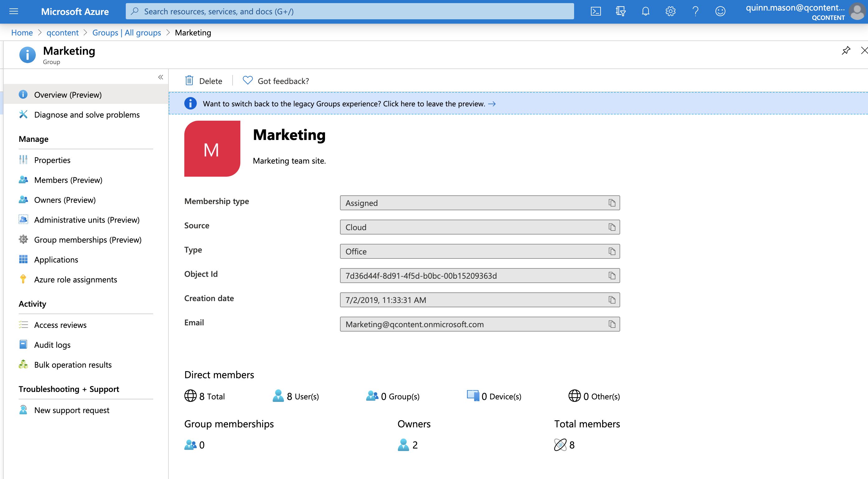Go to Home breadcrumb
The image size is (868, 479).
click(x=22, y=33)
